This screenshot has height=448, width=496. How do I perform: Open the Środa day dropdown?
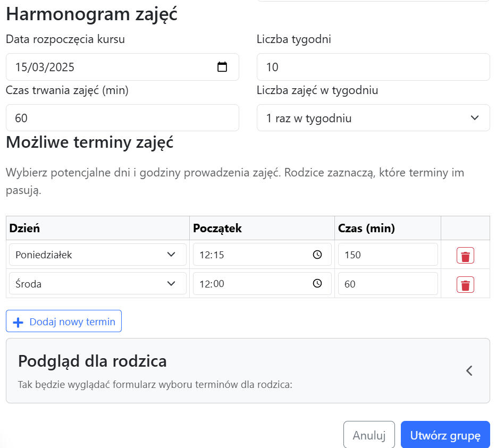click(97, 284)
